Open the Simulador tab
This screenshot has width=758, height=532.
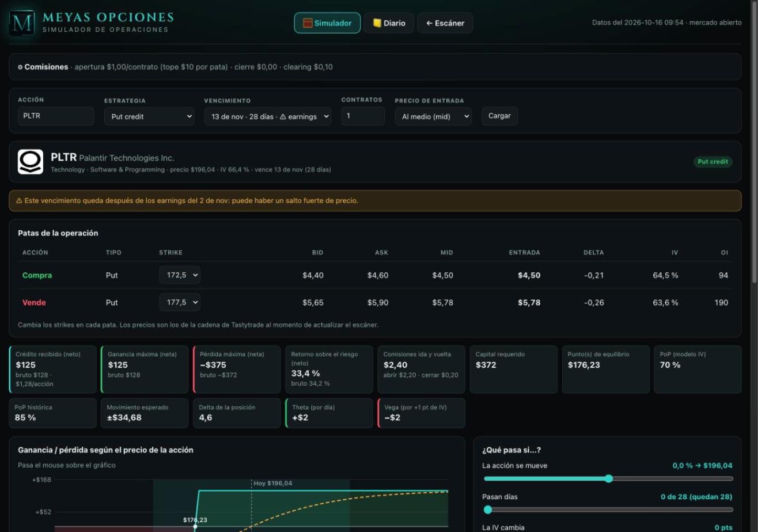(327, 23)
